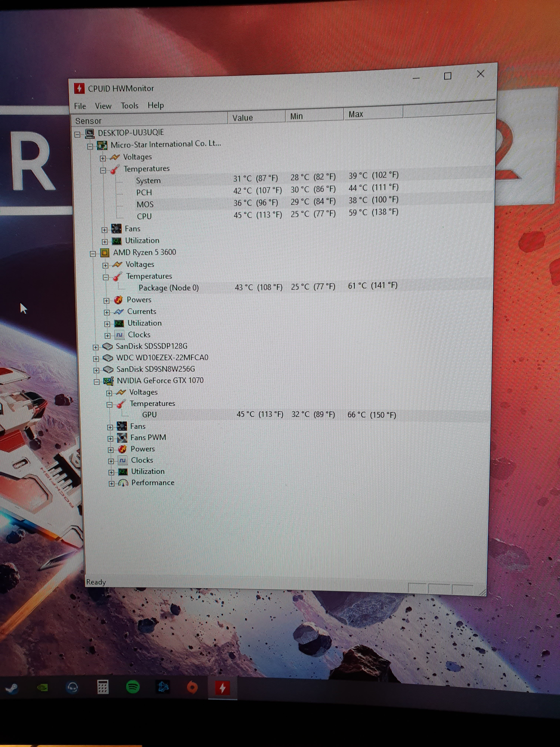560x747 pixels.
Task: Click the NVIDIA GeForce GTX 1070 device icon
Action: pos(108,381)
